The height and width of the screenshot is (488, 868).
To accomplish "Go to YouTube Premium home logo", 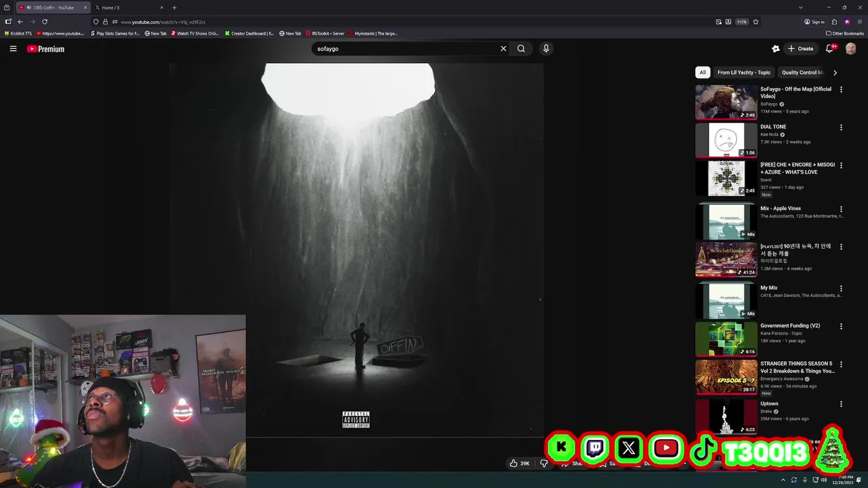I will (45, 49).
